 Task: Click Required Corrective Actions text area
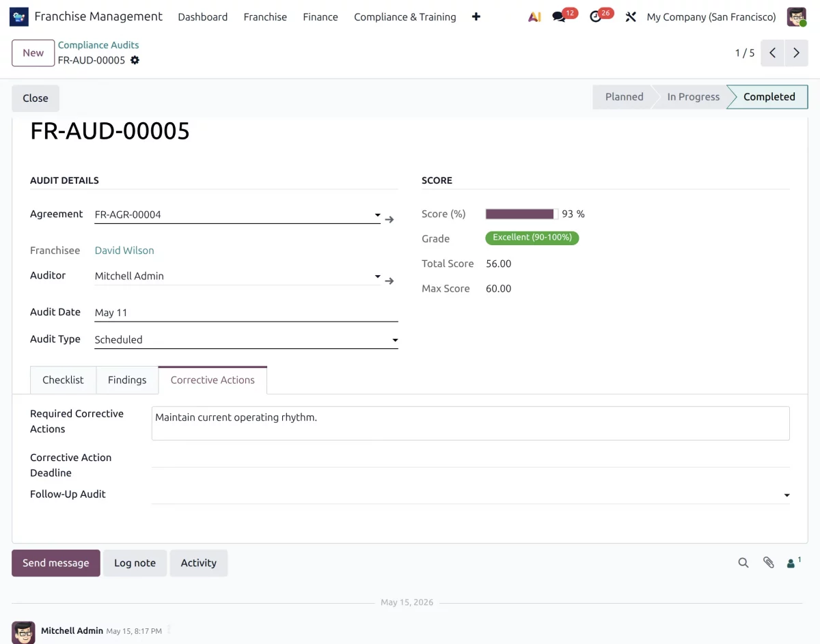tap(470, 423)
